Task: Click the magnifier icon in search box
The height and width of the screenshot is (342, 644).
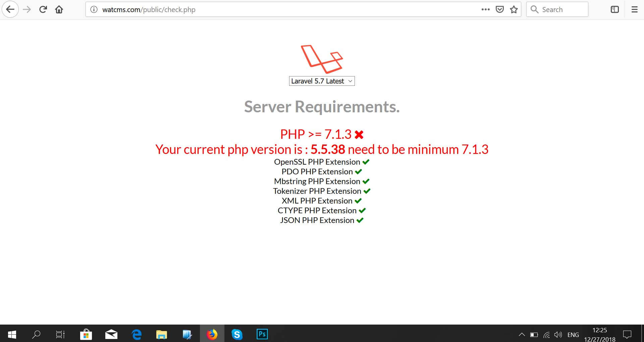Action: (534, 9)
